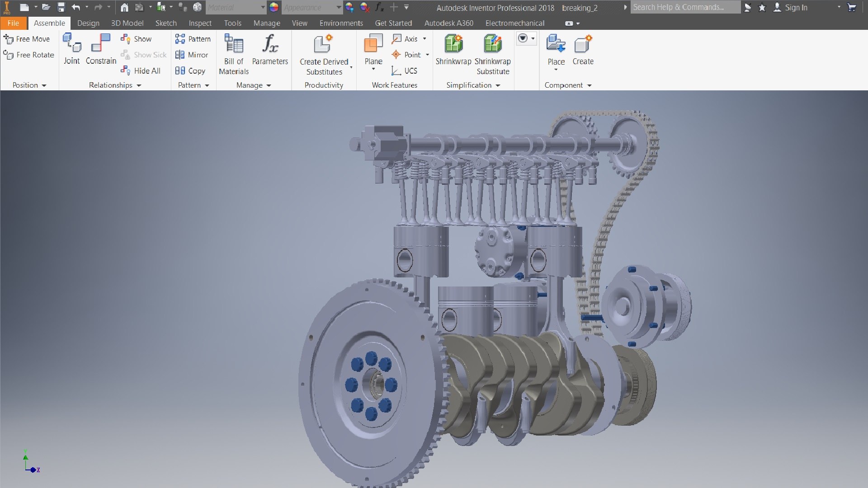
Task: Expand the Simplification panel dropdown
Action: click(498, 85)
